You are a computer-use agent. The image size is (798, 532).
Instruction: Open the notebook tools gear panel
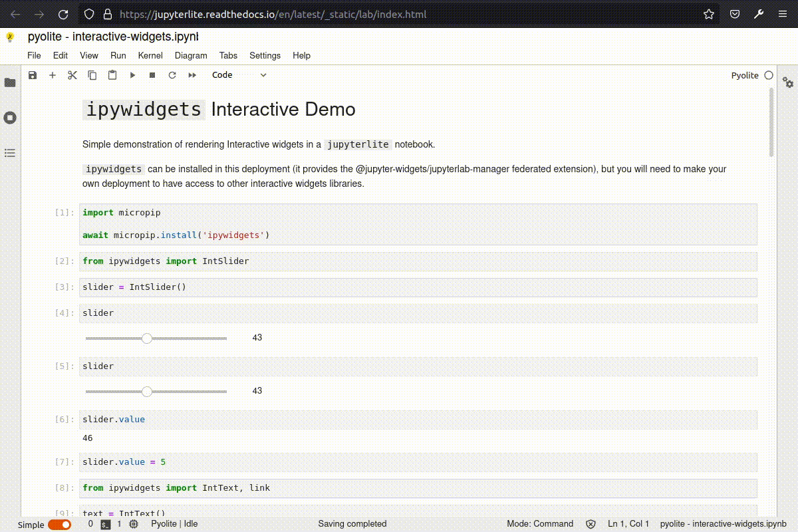(787, 82)
